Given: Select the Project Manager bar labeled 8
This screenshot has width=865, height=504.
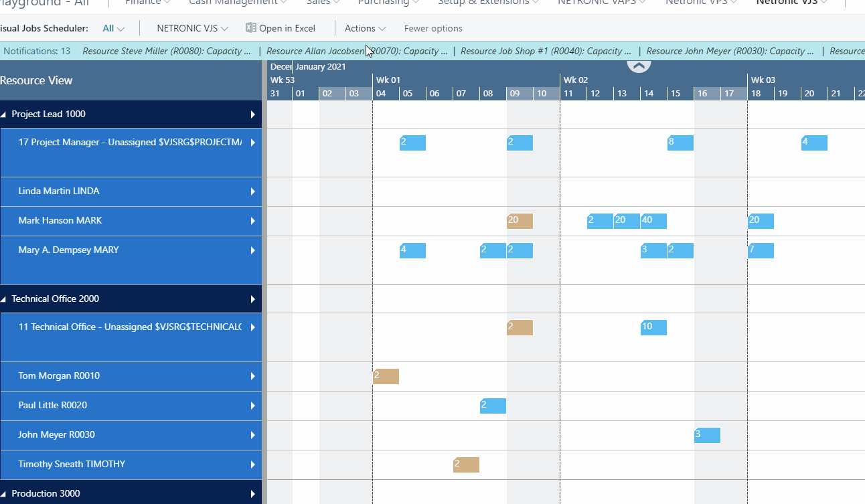Looking at the screenshot, I should point(680,143).
